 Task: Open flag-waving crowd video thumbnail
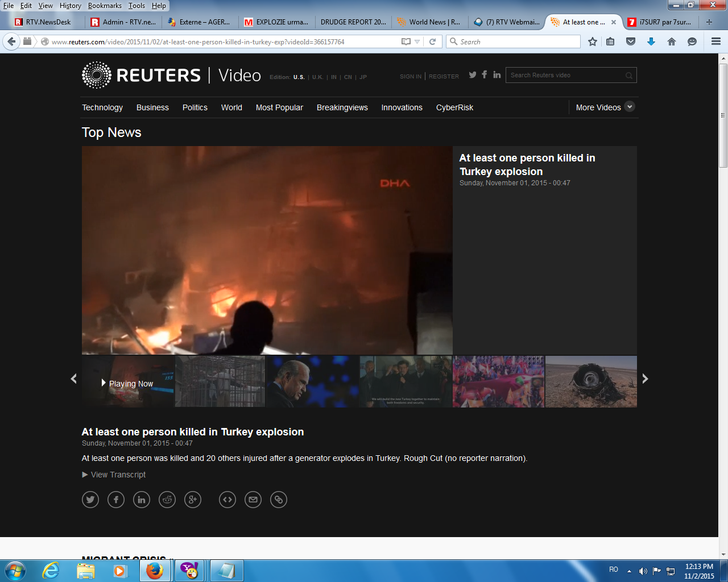tap(498, 381)
